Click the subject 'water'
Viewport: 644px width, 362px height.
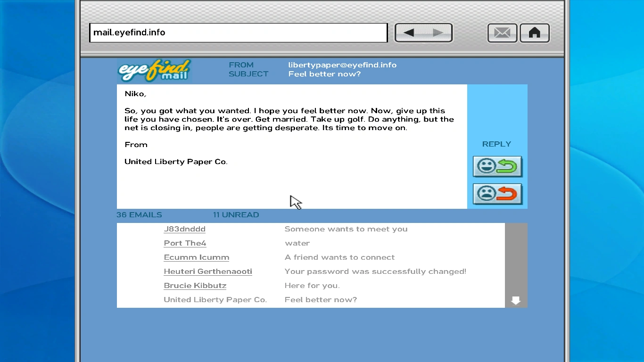pyautogui.click(x=297, y=243)
